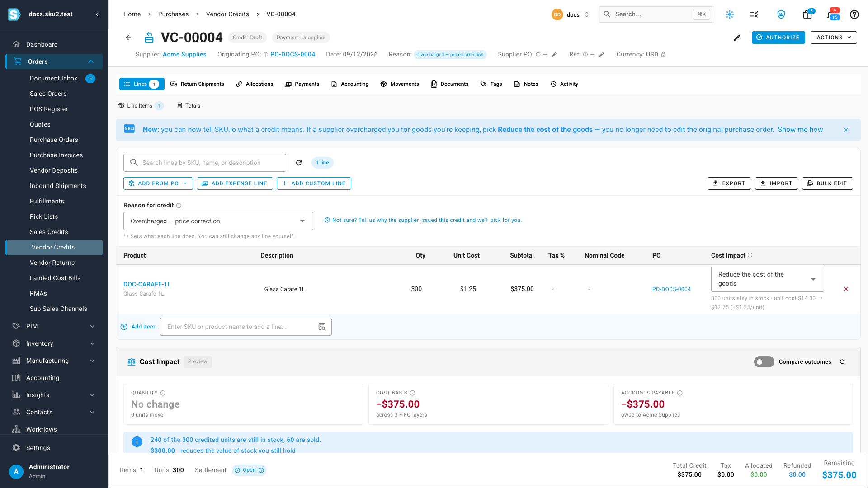Viewport: 868px width, 488px height.
Task: Click the shield icon in top bar
Action: [x=781, y=14]
